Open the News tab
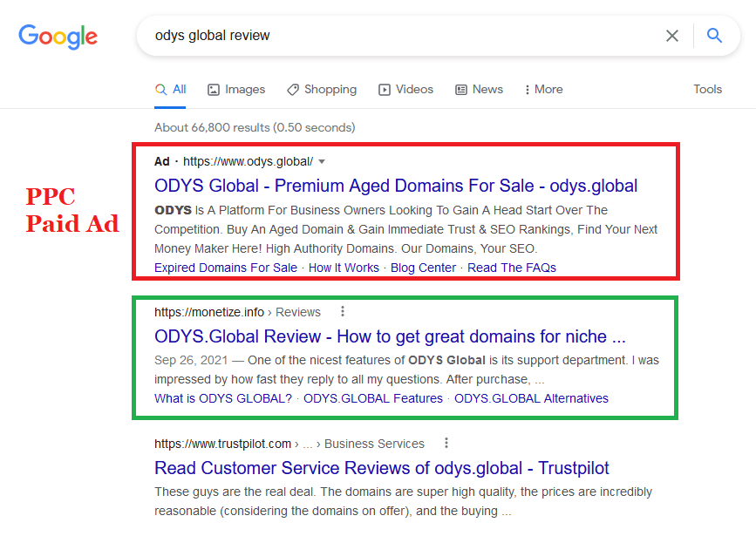Viewport: 756px width, 536px height. pos(480,90)
